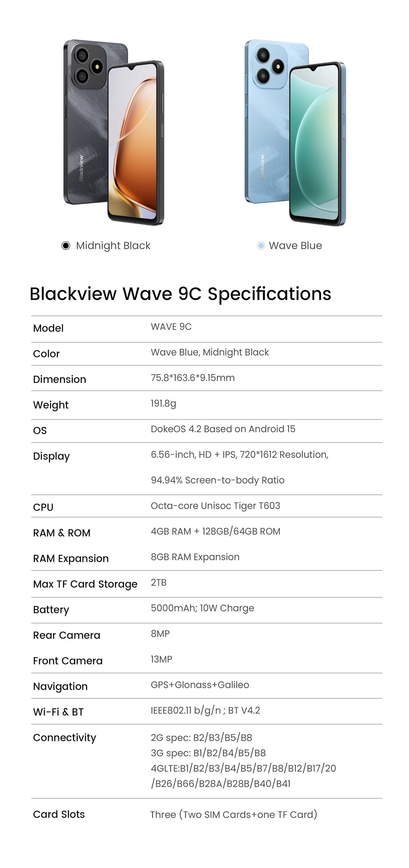Click the DokeOS 4.2 operating system text
409x868 pixels.
pos(223,429)
